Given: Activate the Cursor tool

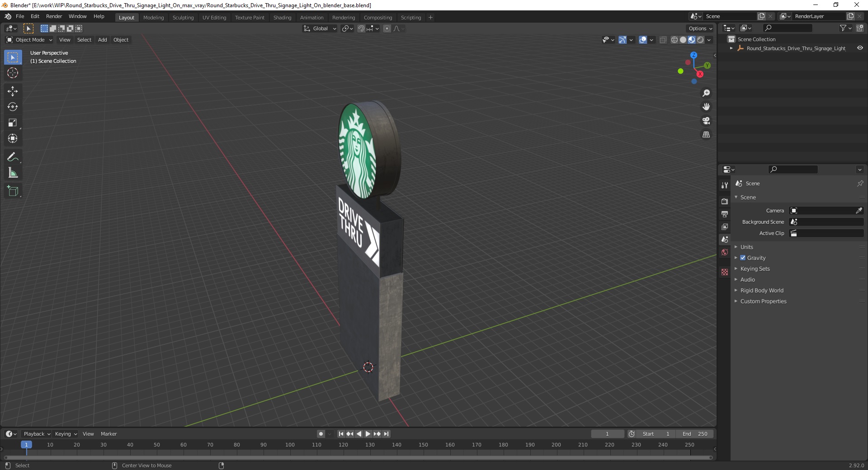Looking at the screenshot, I should pos(13,73).
